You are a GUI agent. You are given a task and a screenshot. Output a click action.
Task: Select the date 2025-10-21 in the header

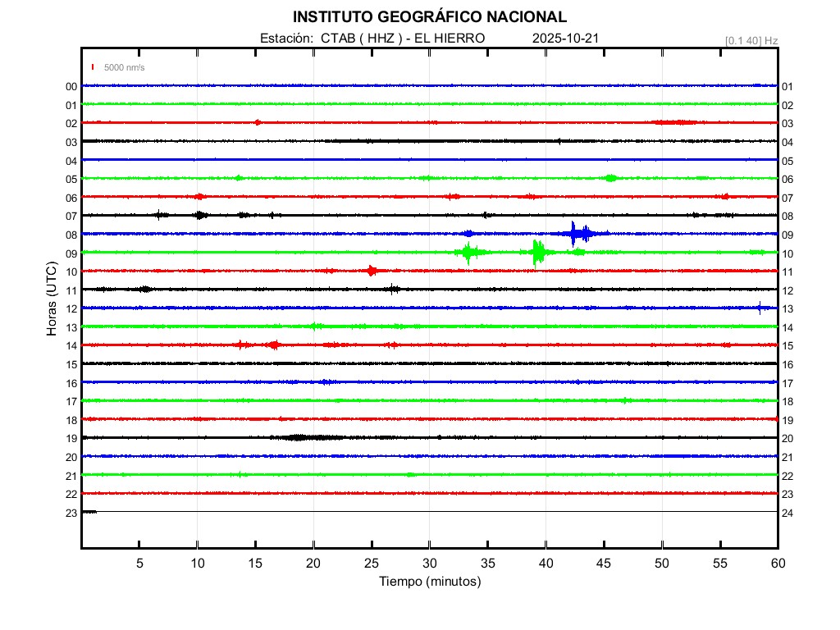[566, 39]
